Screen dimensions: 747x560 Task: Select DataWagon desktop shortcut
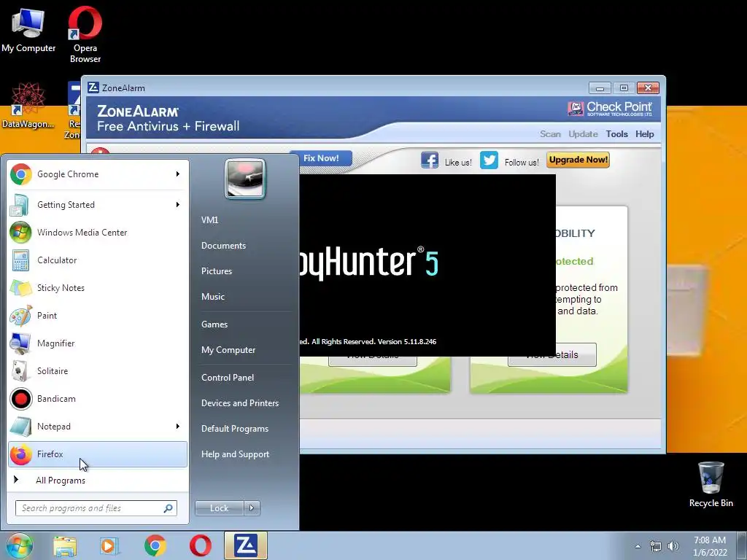coord(28,106)
